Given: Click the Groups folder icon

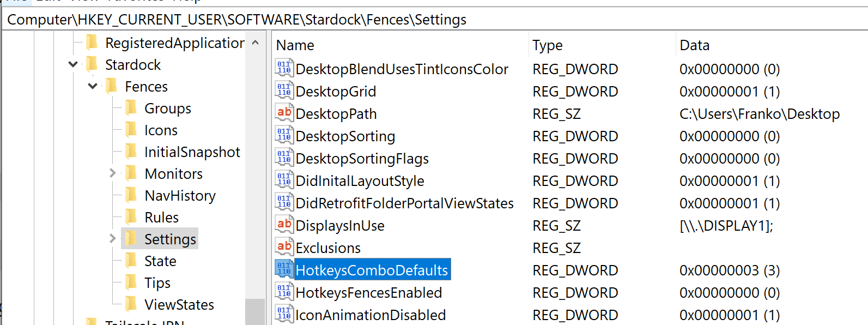Looking at the screenshot, I should pos(131,108).
